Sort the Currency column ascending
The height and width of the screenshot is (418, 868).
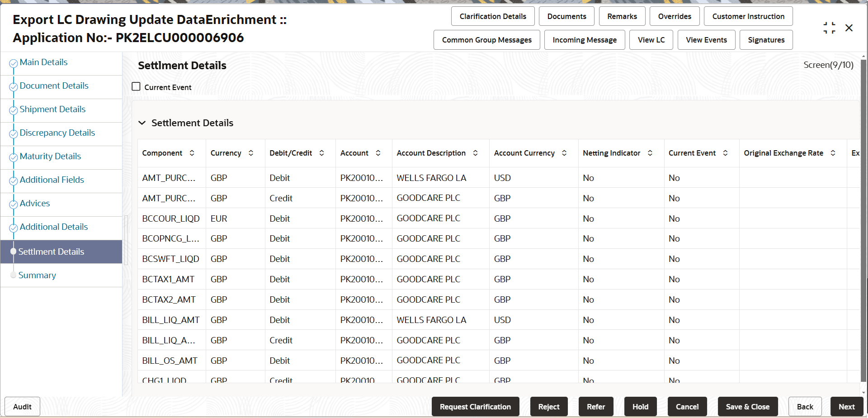(251, 153)
